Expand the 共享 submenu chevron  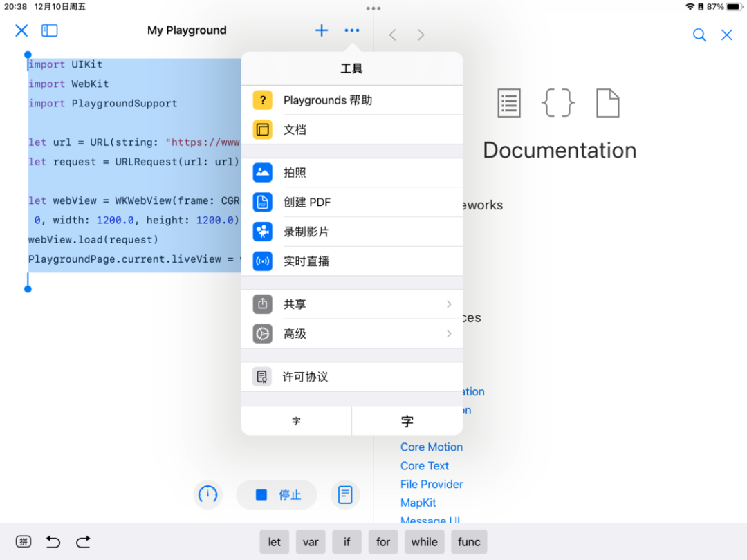(x=449, y=304)
